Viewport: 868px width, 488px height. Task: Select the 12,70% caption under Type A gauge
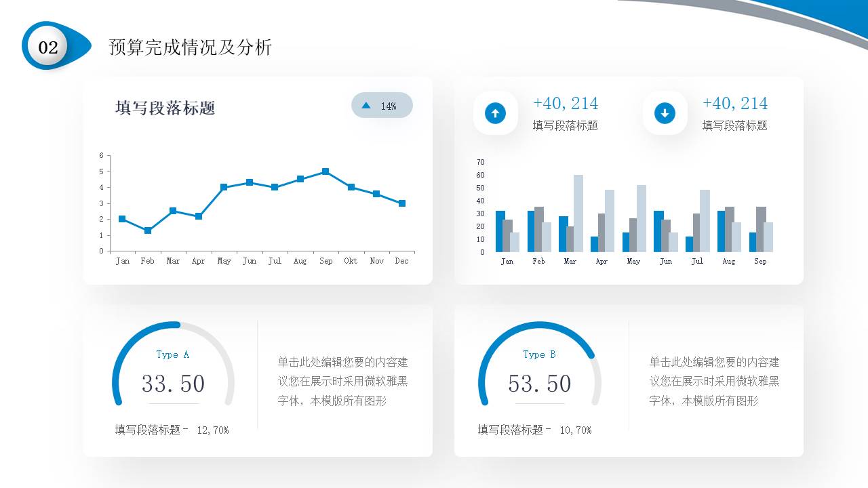point(212,430)
